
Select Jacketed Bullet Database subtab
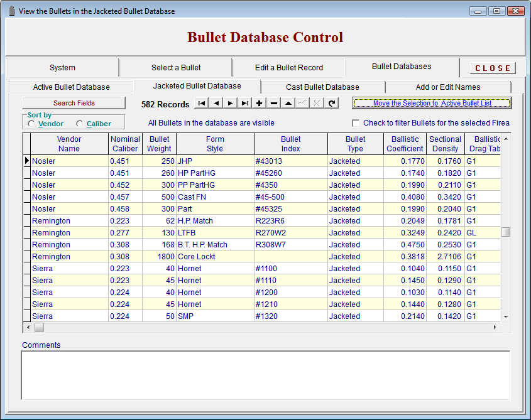click(x=197, y=86)
